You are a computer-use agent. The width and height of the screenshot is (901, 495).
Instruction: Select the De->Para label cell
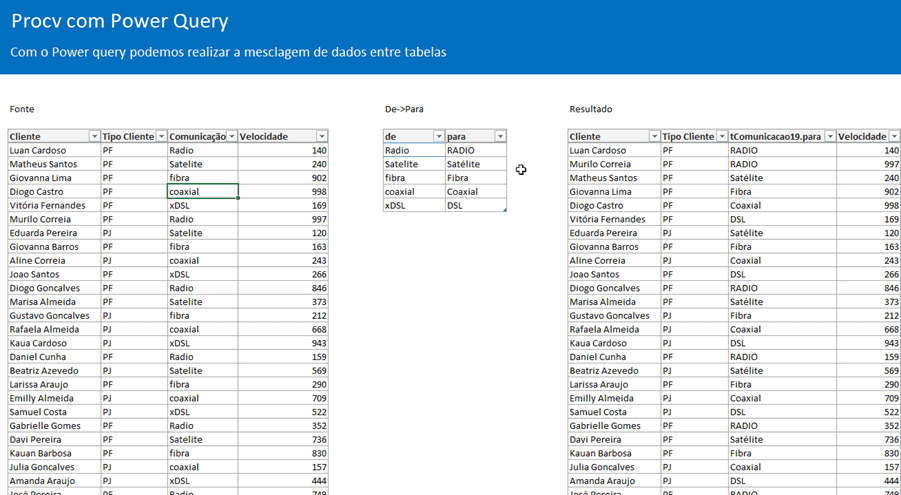pos(404,109)
